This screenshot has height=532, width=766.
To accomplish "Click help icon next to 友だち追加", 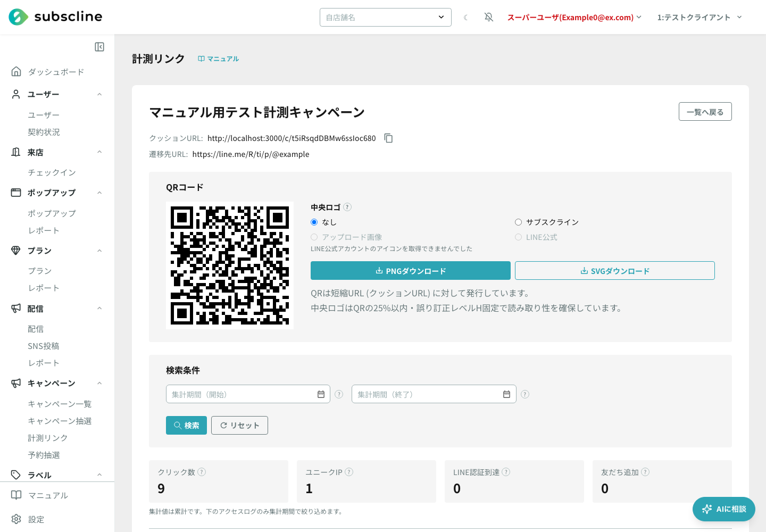I will [645, 472].
